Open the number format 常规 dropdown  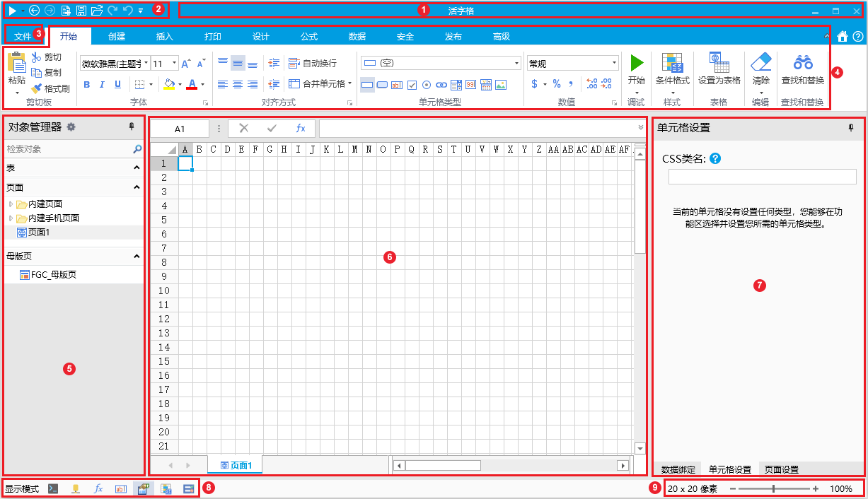[x=614, y=64]
